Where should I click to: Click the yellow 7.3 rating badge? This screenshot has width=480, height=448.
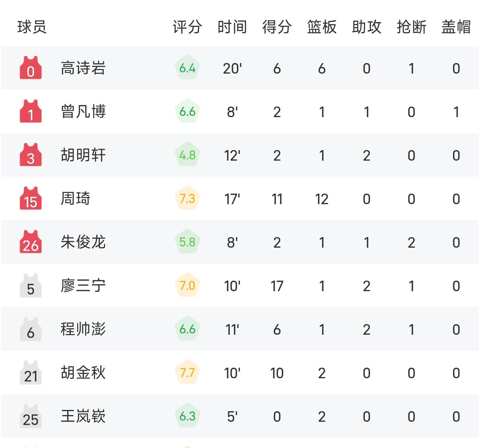click(x=187, y=199)
